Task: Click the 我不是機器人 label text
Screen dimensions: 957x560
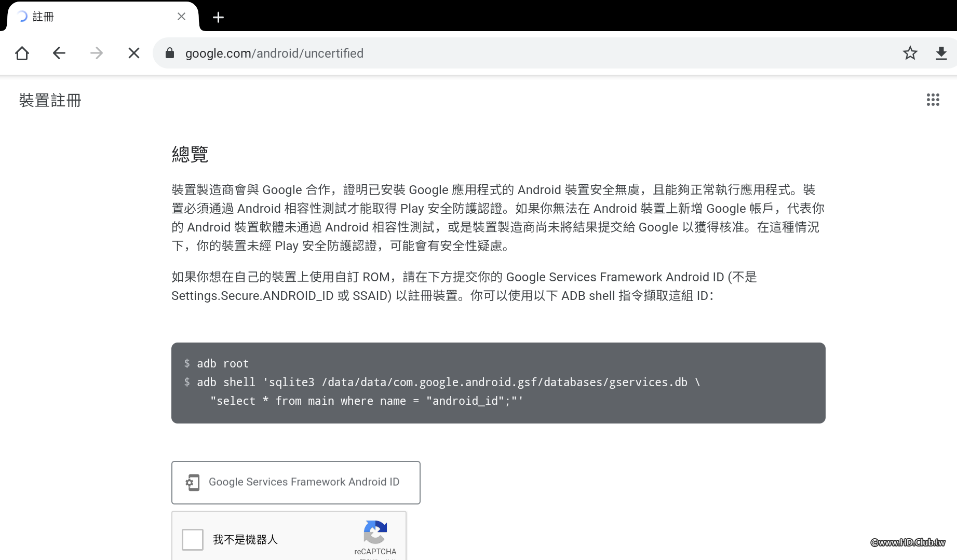Action: pos(245,540)
